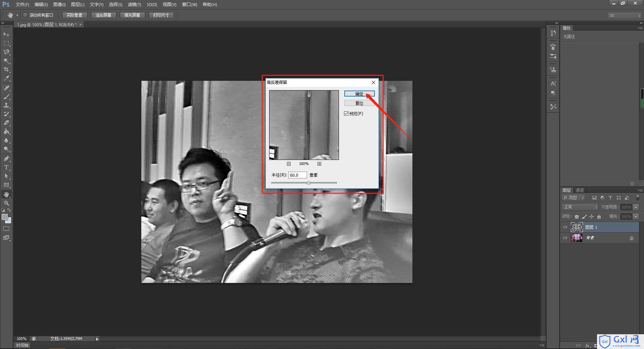The image size is (644, 349).
Task: Select the History Brush tool
Action: point(6,114)
